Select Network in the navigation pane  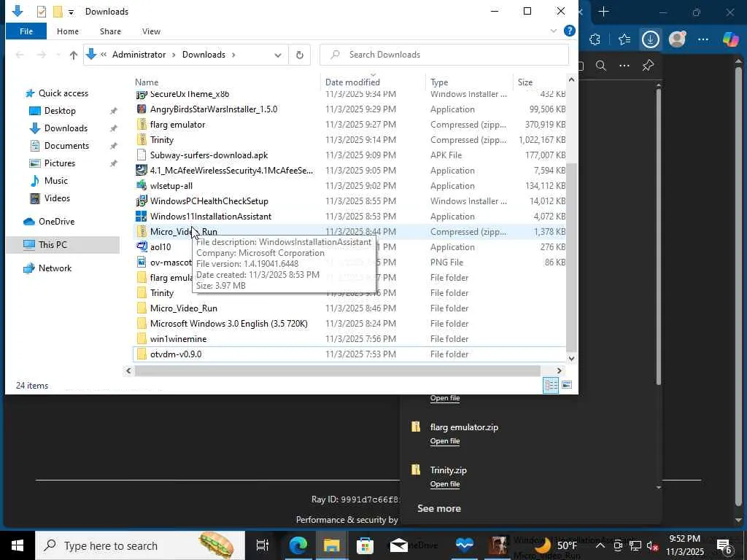tap(55, 268)
